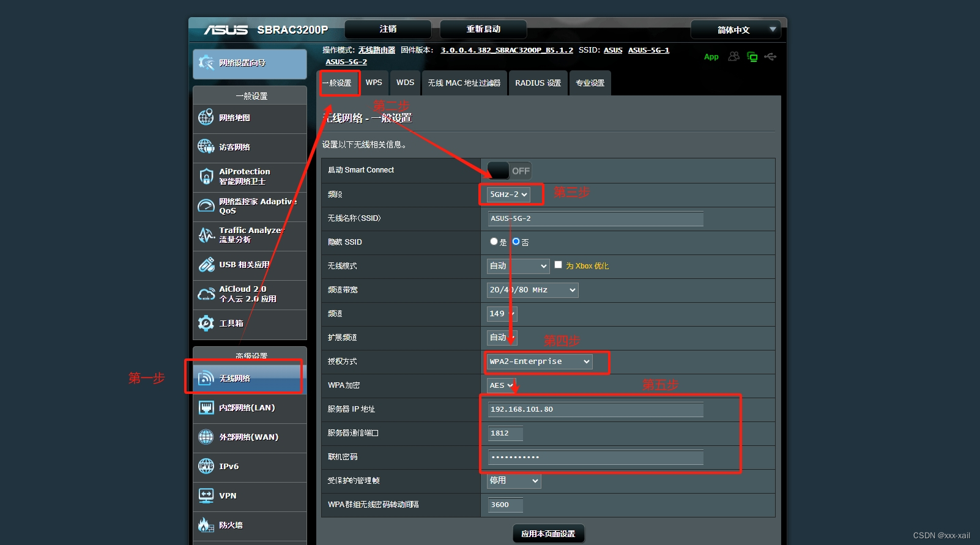Select 是 (Yes) for Hide SSID
This screenshot has width=980, height=545.
click(x=494, y=242)
